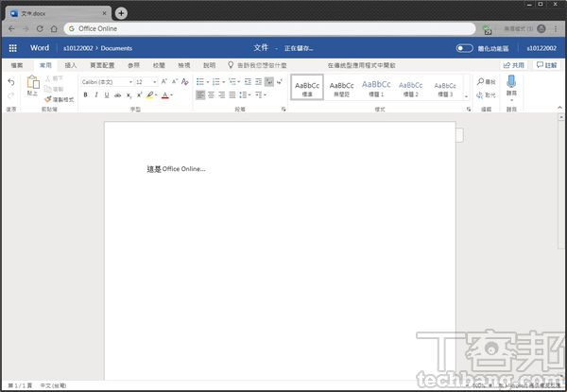Viewport: 567px width, 392px height.
Task: Click the Undo arrow icon
Action: point(11,82)
